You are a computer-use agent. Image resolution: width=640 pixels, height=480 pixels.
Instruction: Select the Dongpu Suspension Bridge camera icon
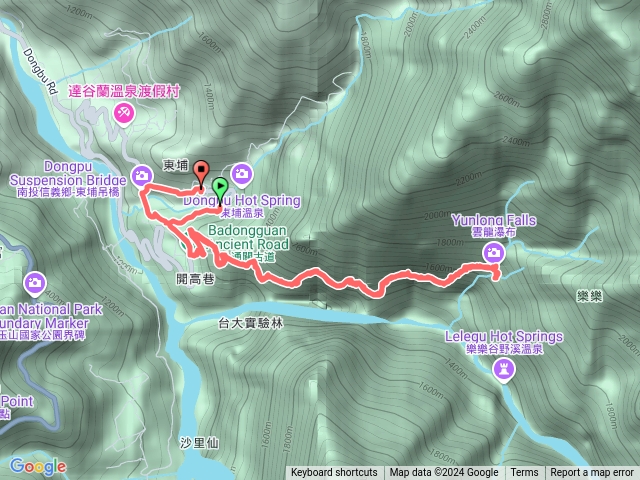click(142, 176)
